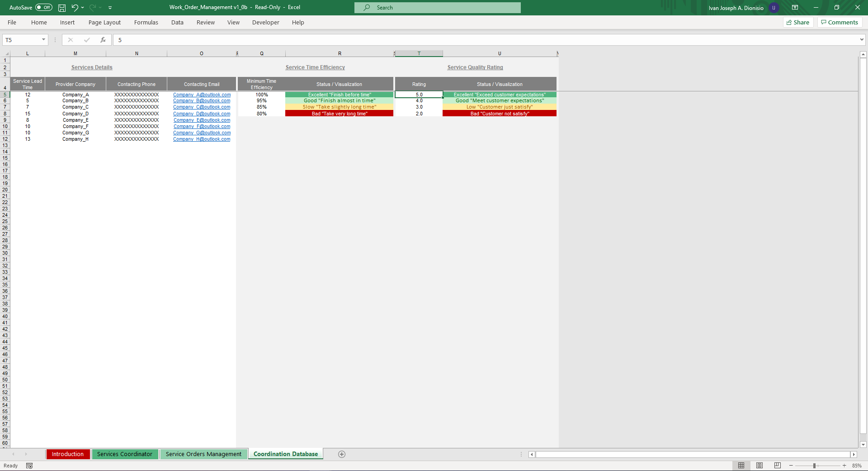868x471 pixels.
Task: Click the vertical scrollbar down arrow
Action: click(x=863, y=445)
